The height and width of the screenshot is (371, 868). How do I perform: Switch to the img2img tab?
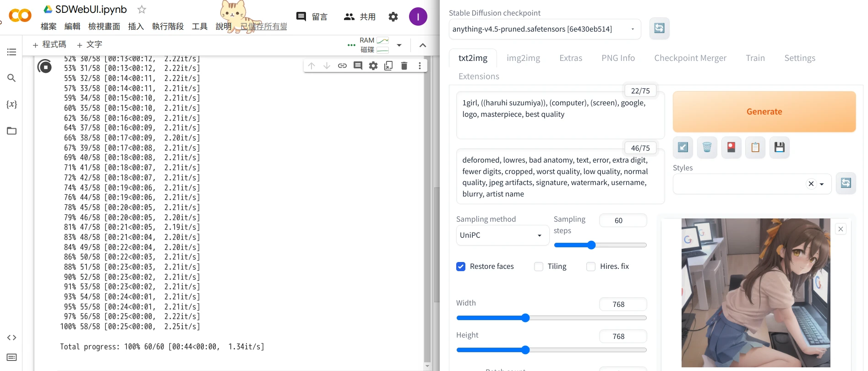523,58
